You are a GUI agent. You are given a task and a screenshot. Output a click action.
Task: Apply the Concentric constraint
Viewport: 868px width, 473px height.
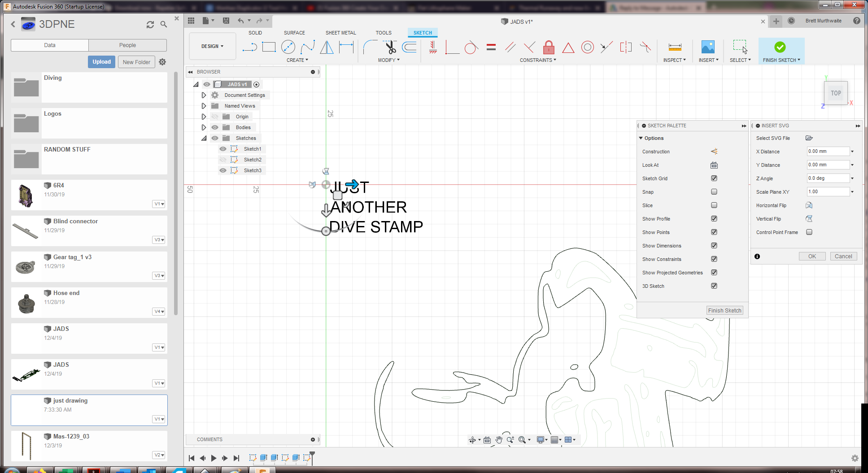click(x=588, y=47)
